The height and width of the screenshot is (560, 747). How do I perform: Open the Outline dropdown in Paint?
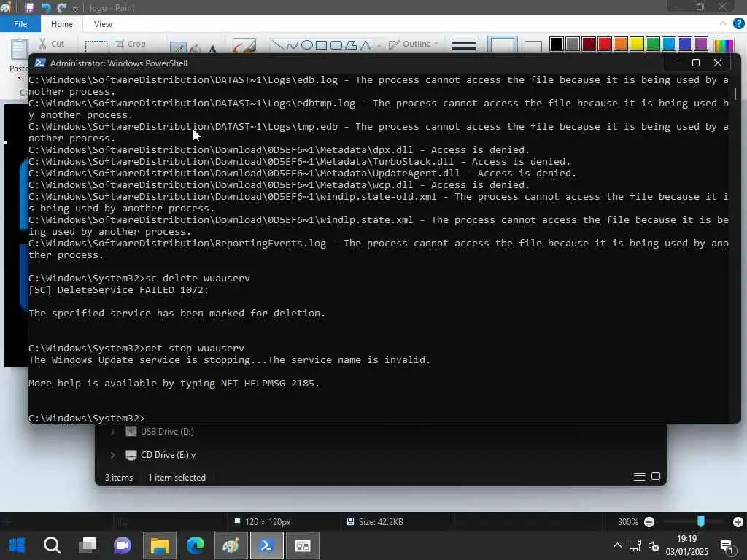413,44
